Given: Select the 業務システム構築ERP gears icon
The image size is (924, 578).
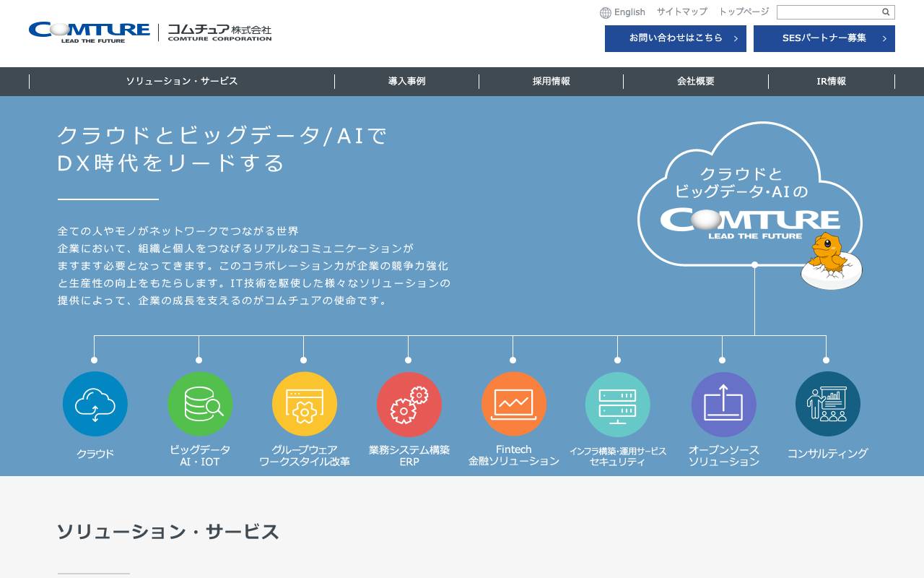Looking at the screenshot, I should [x=409, y=404].
